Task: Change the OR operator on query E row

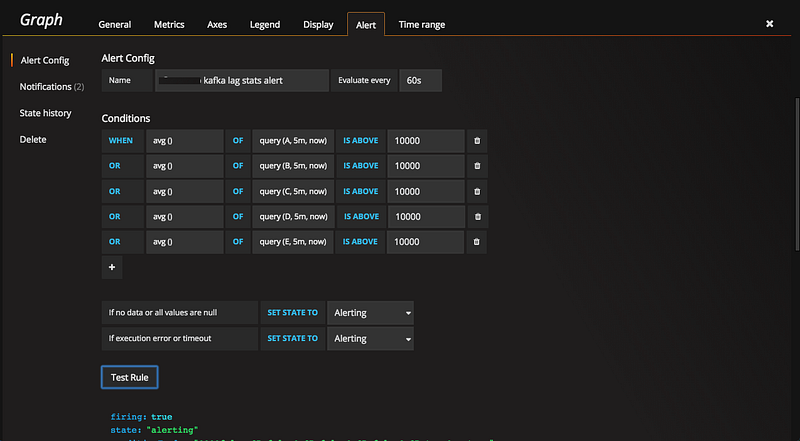Action: pyautogui.click(x=122, y=242)
